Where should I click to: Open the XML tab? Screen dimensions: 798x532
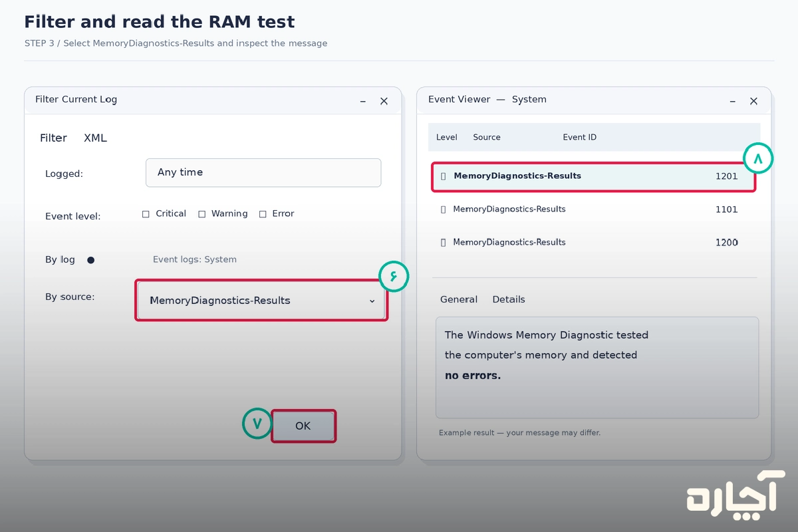[x=95, y=138]
